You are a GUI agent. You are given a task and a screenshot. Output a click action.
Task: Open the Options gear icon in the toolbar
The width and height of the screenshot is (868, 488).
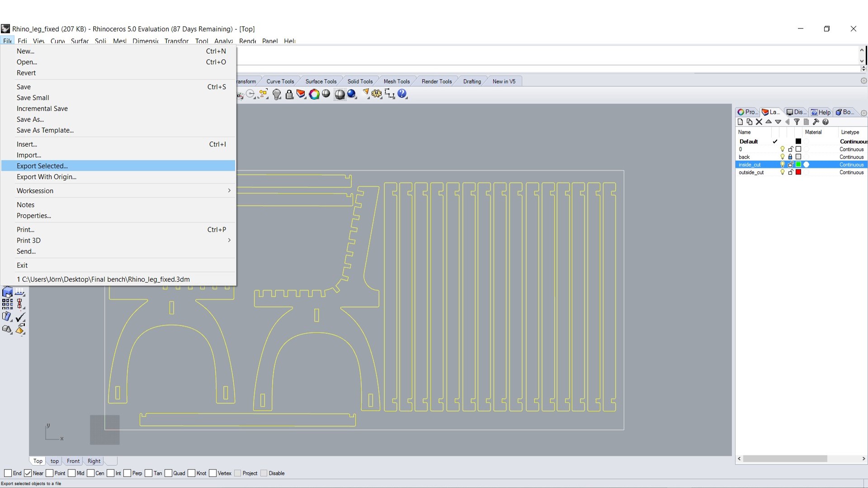click(376, 94)
